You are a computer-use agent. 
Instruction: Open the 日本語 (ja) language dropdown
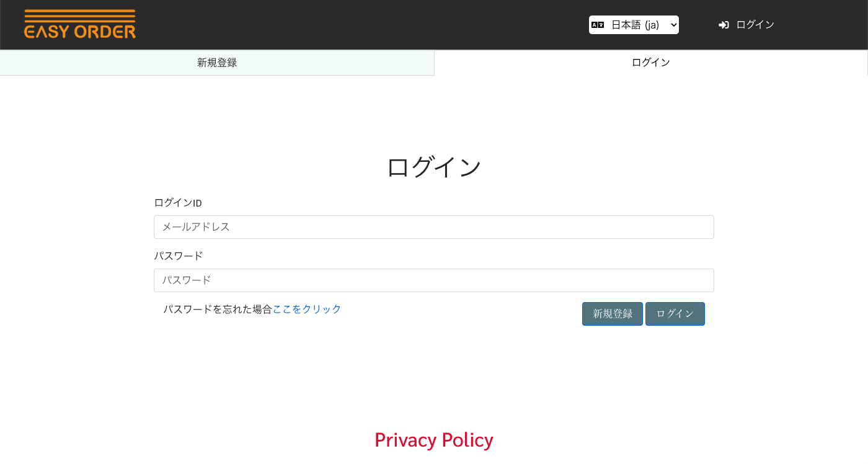click(634, 25)
